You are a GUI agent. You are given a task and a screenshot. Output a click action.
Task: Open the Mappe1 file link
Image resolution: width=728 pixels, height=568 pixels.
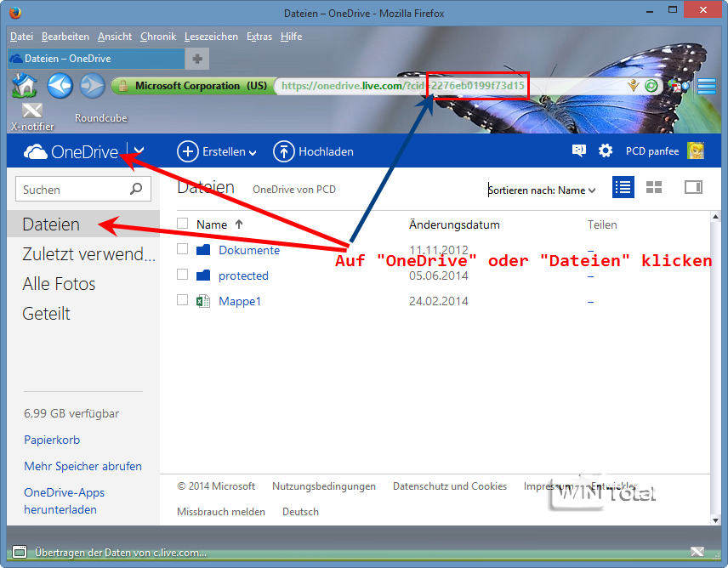click(240, 301)
